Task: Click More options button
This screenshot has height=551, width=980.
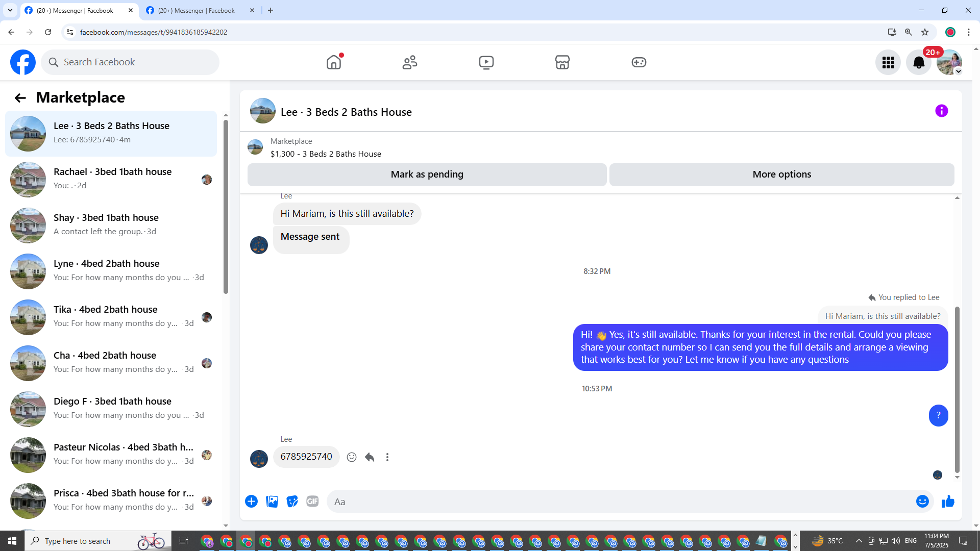Action: [781, 174]
